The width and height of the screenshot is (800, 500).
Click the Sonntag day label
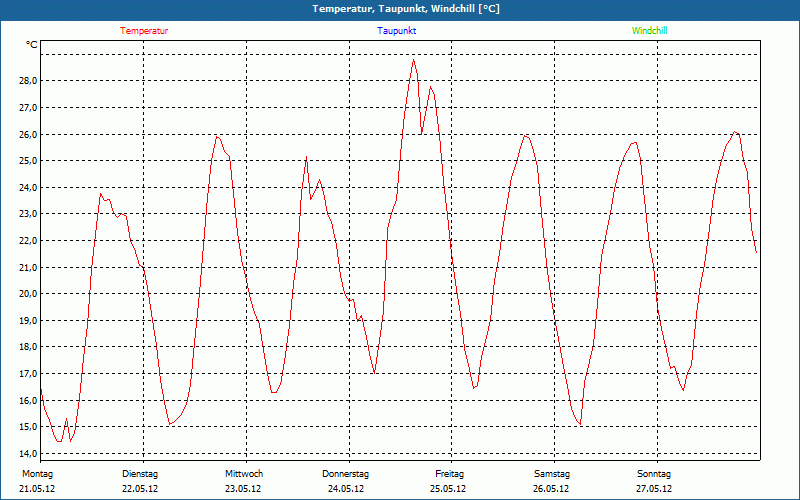coord(654,474)
